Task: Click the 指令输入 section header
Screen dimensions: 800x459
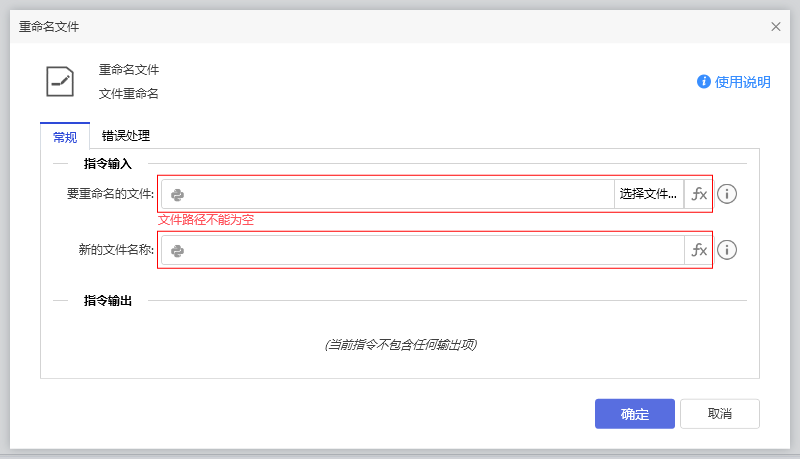Action: (x=108, y=163)
